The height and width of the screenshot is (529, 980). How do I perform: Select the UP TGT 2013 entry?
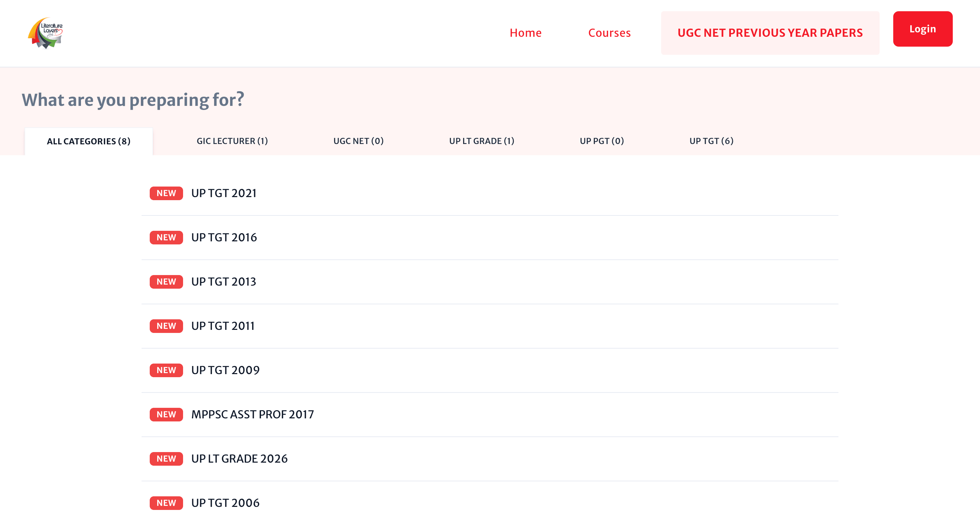tap(224, 282)
